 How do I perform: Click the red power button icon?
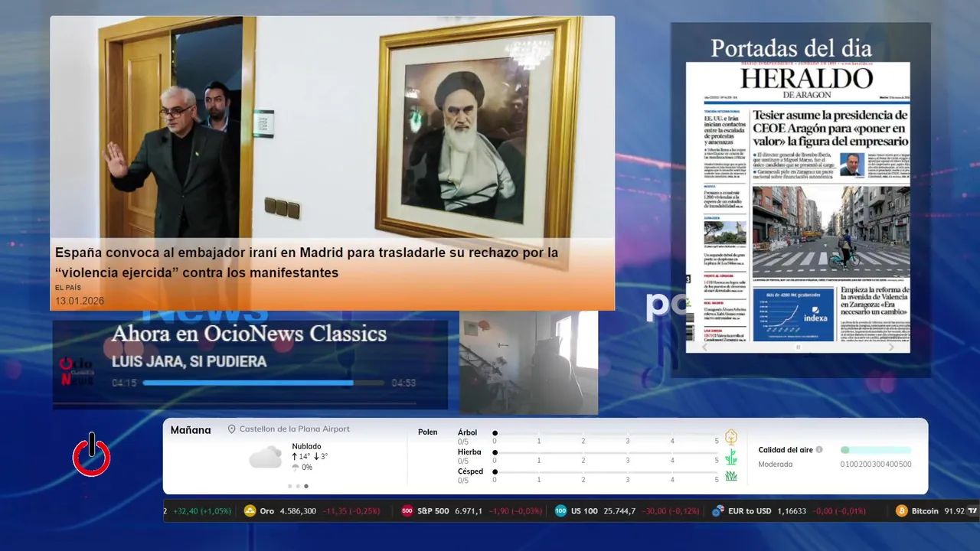pyautogui.click(x=92, y=455)
